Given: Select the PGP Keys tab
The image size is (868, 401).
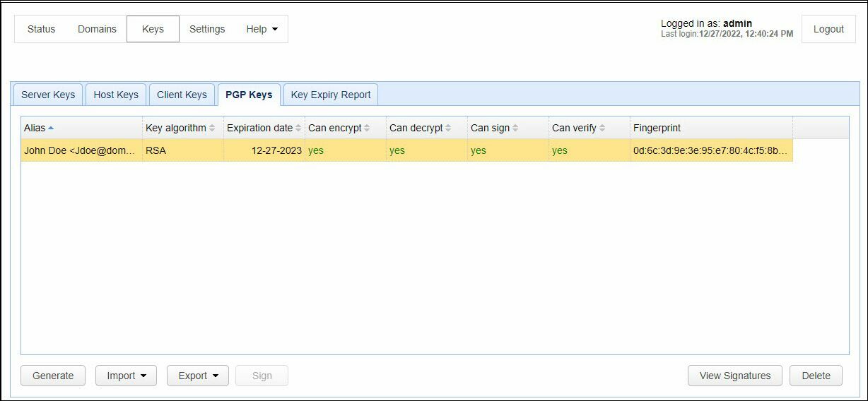Looking at the screenshot, I should [249, 95].
